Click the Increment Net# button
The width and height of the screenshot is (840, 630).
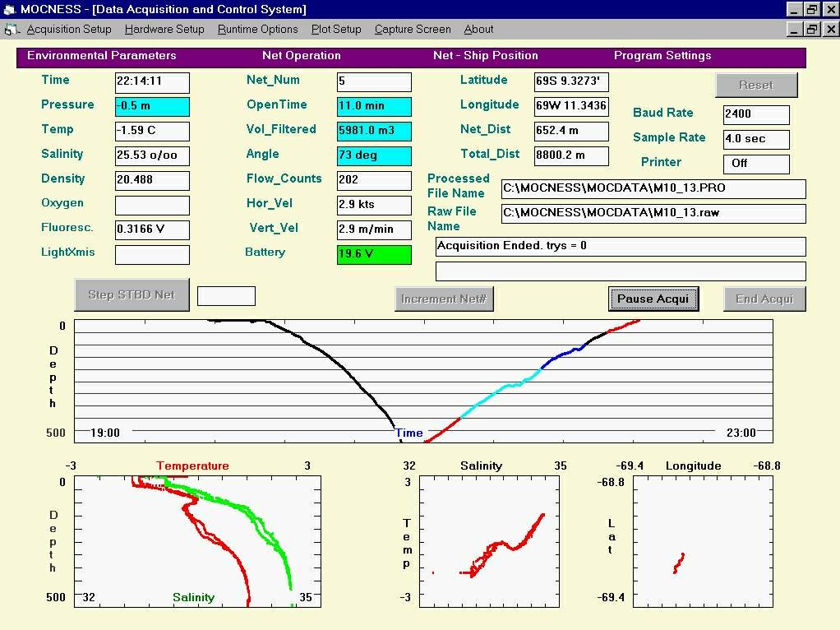pos(444,299)
